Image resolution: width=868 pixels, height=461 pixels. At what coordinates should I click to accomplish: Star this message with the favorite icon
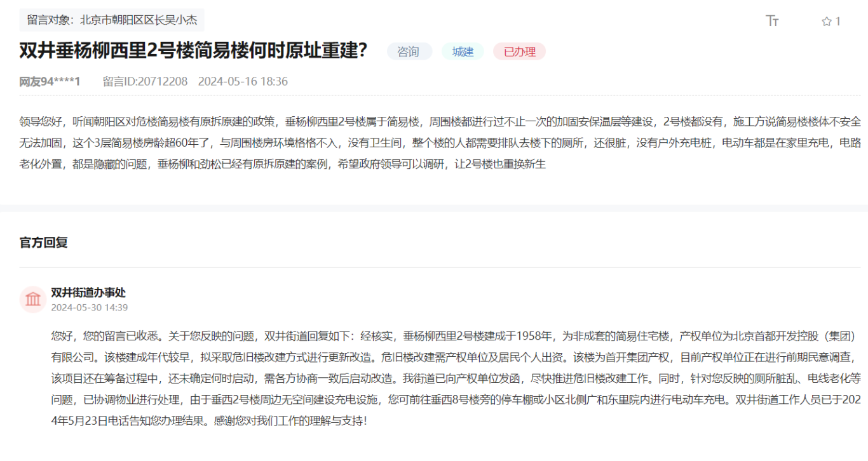pyautogui.click(x=827, y=22)
